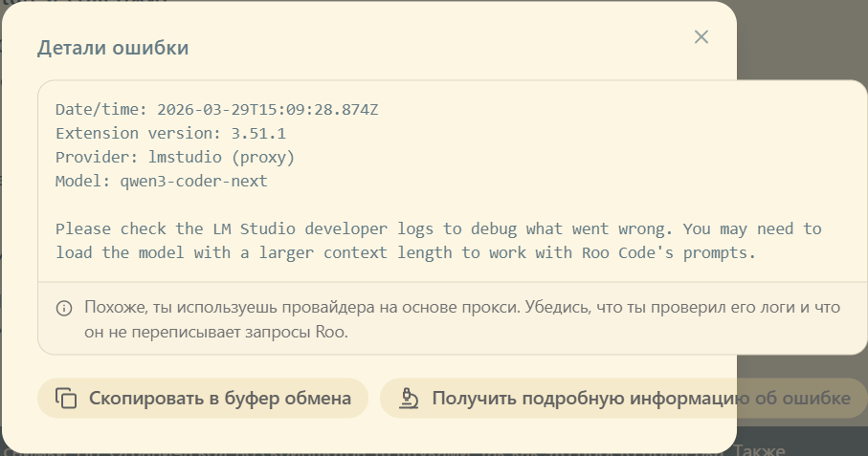Screen dimensions: 868x456
Task: Click the copy to clipboard button
Action: click(x=203, y=398)
